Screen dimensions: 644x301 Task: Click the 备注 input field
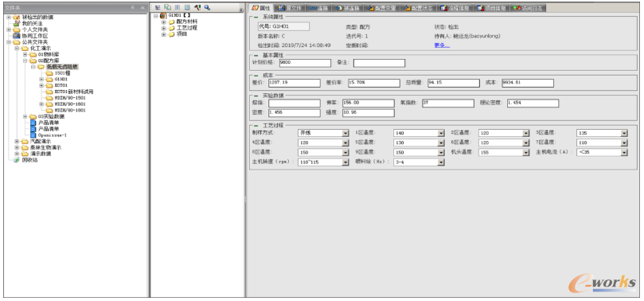tap(379, 63)
